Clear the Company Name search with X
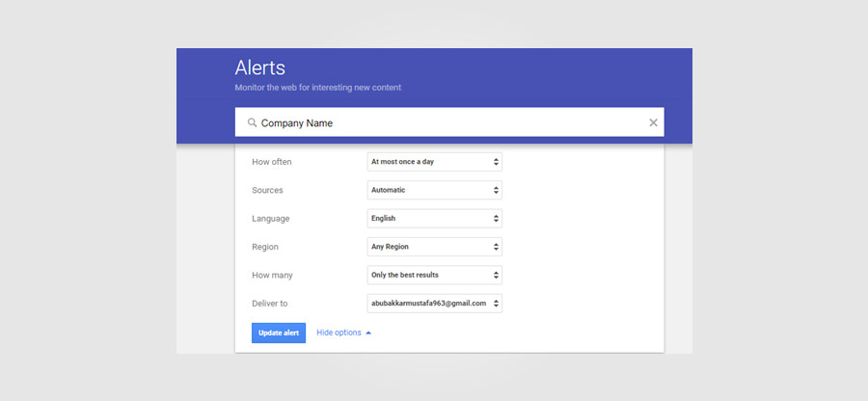 tap(653, 122)
